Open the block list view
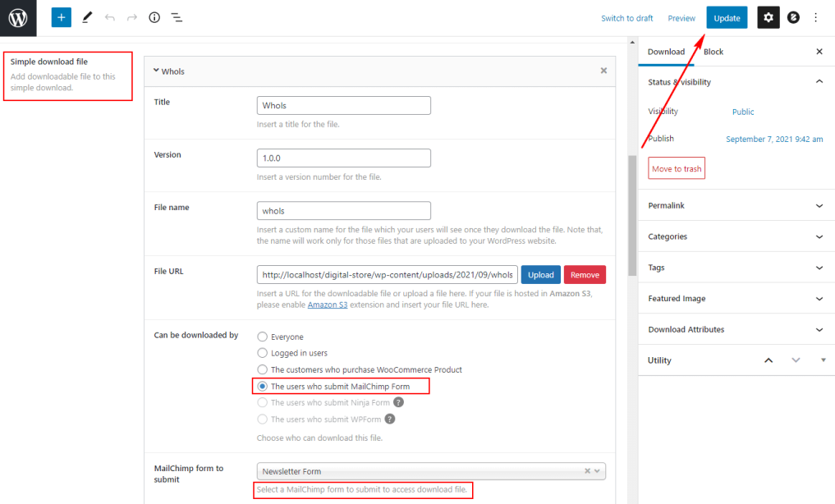This screenshot has height=504, width=835. [x=177, y=17]
